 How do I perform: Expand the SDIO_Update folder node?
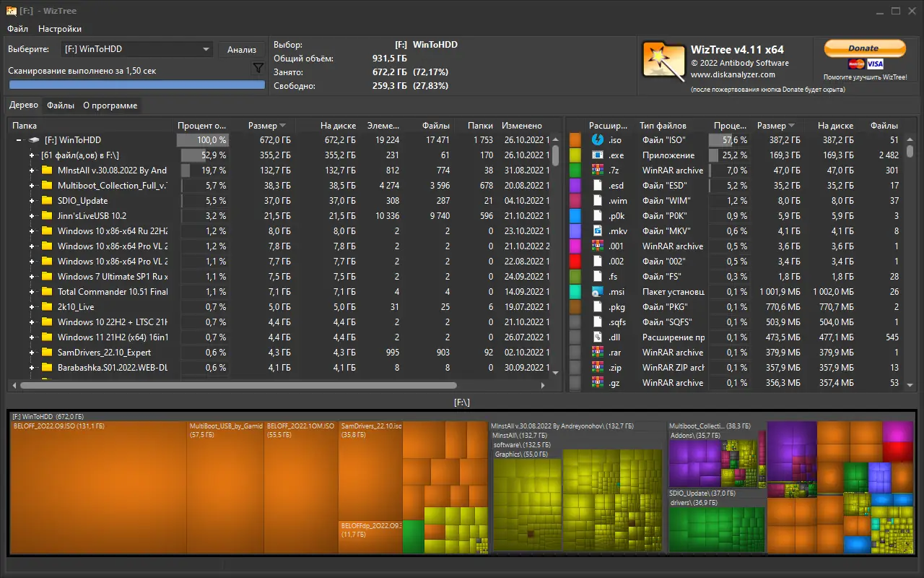click(x=32, y=201)
